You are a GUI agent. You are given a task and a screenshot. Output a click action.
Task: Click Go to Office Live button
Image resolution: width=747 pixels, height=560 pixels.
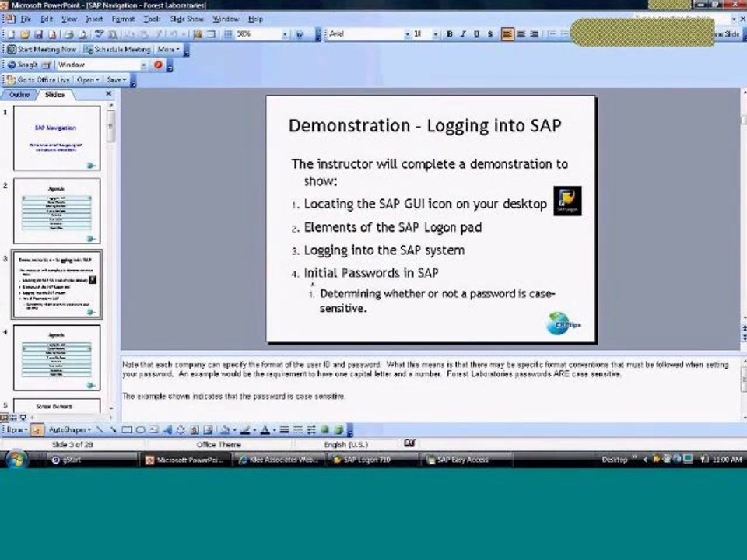click(x=39, y=80)
